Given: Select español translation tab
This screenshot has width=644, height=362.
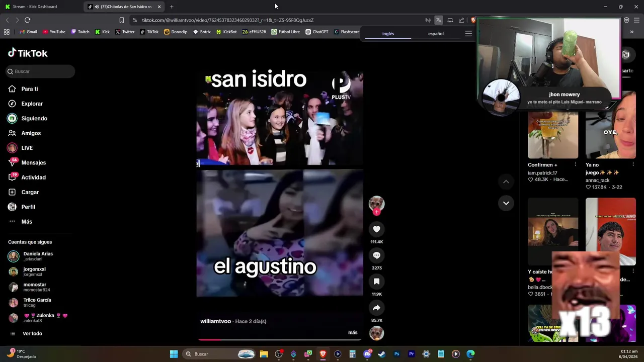Looking at the screenshot, I should coord(436,34).
